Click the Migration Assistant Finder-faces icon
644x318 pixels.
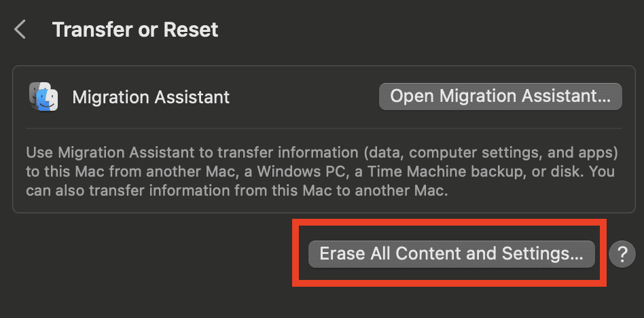[43, 97]
